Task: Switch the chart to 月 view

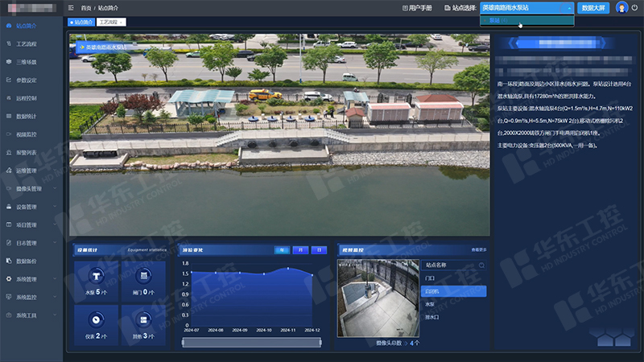Action: tap(299, 250)
